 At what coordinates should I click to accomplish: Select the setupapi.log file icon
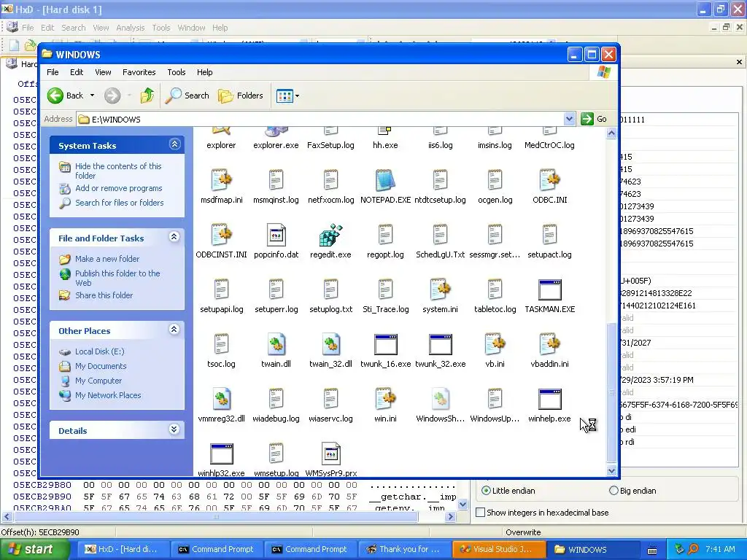[222, 290]
